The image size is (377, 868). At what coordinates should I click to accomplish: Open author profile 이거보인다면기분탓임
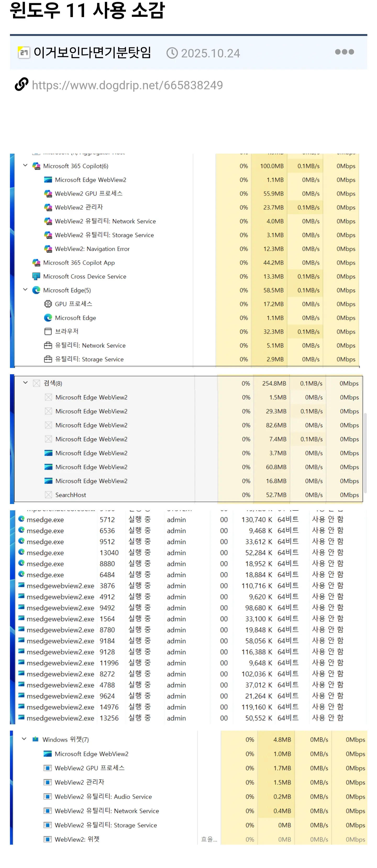click(x=92, y=53)
